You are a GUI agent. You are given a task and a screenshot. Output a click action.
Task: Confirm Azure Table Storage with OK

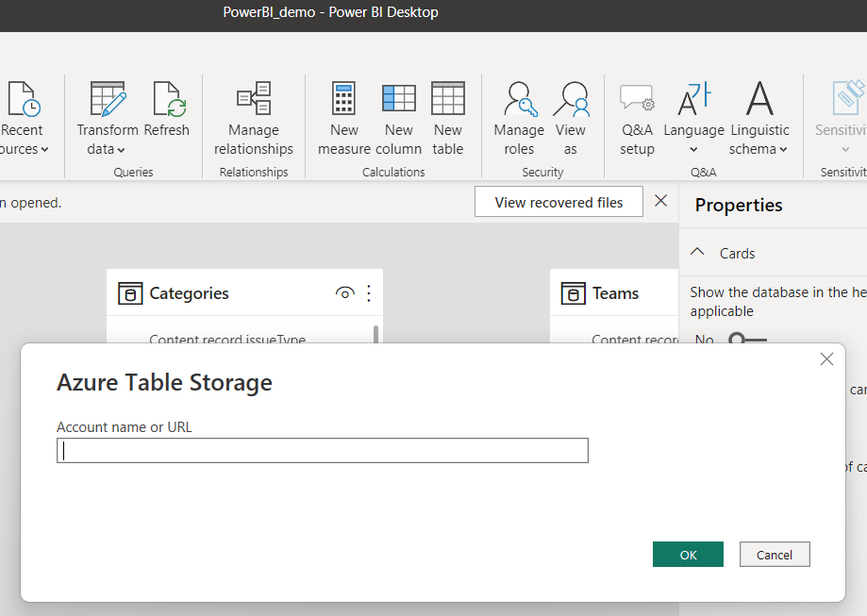pos(688,554)
